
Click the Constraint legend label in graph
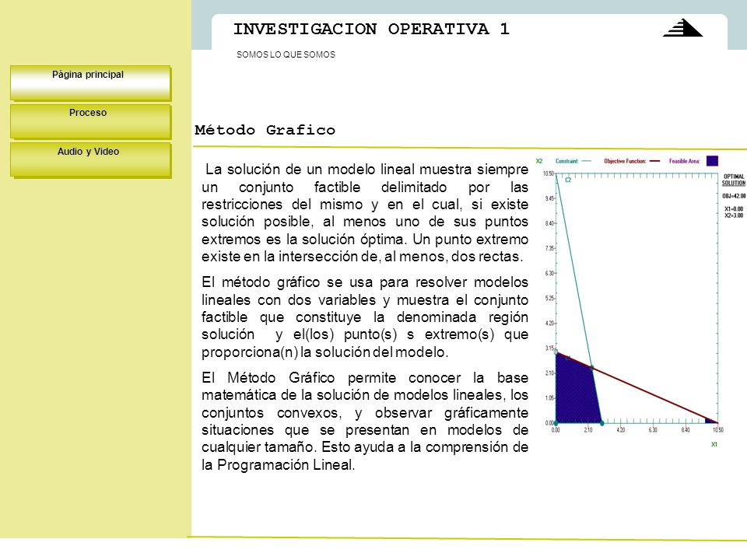click(566, 161)
